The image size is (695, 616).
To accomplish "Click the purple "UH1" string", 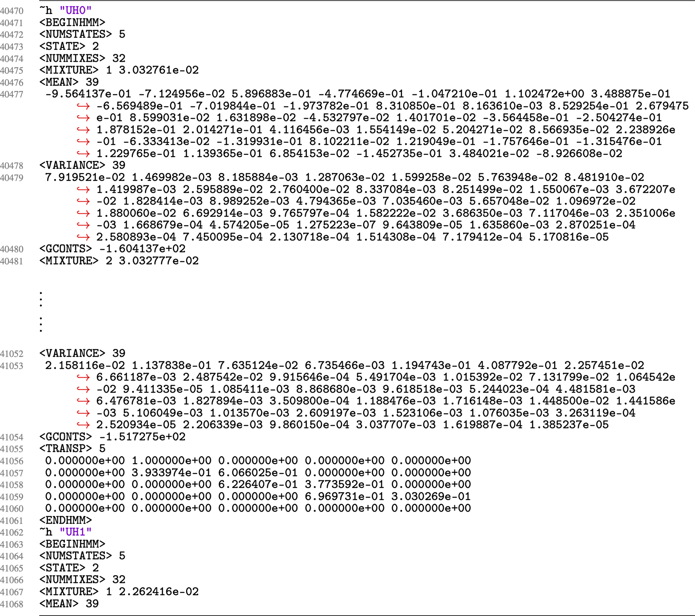I will (x=75, y=532).
